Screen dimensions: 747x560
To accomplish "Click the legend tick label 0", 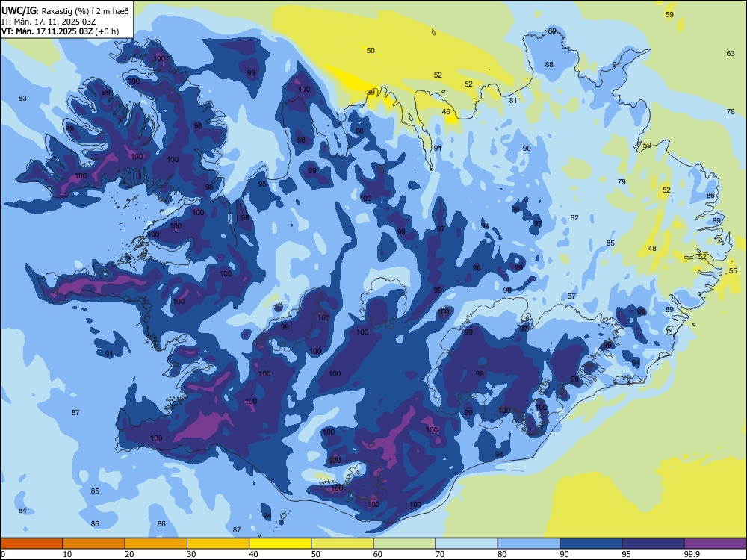I will [3, 554].
